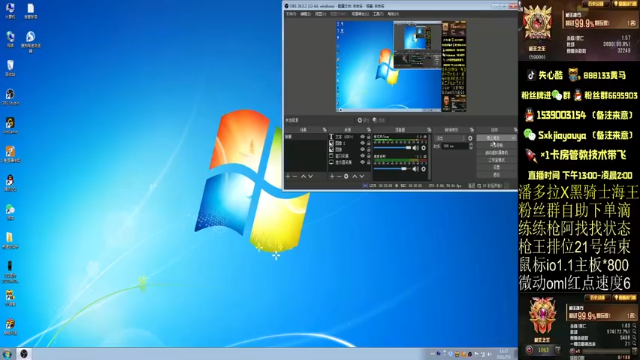Pop out the Audio Mixer dock panel

pos(429,129)
